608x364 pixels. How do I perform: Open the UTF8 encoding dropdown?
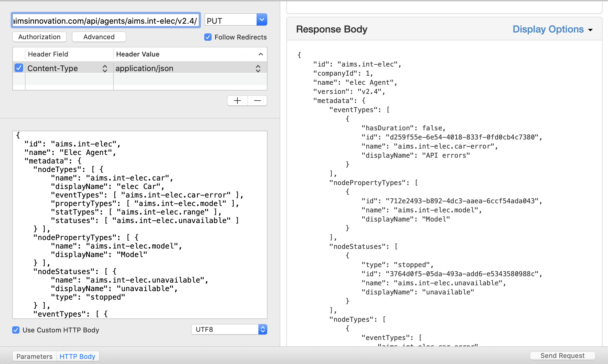[263, 329]
